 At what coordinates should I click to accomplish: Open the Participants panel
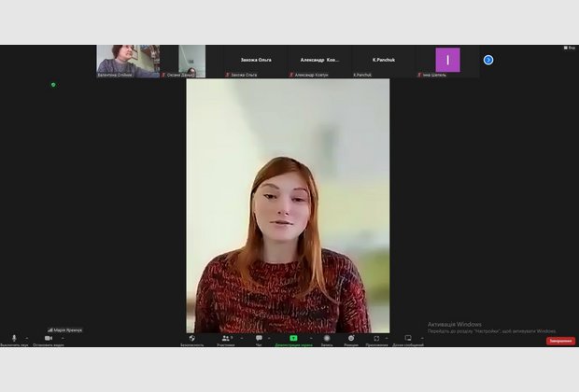225,338
